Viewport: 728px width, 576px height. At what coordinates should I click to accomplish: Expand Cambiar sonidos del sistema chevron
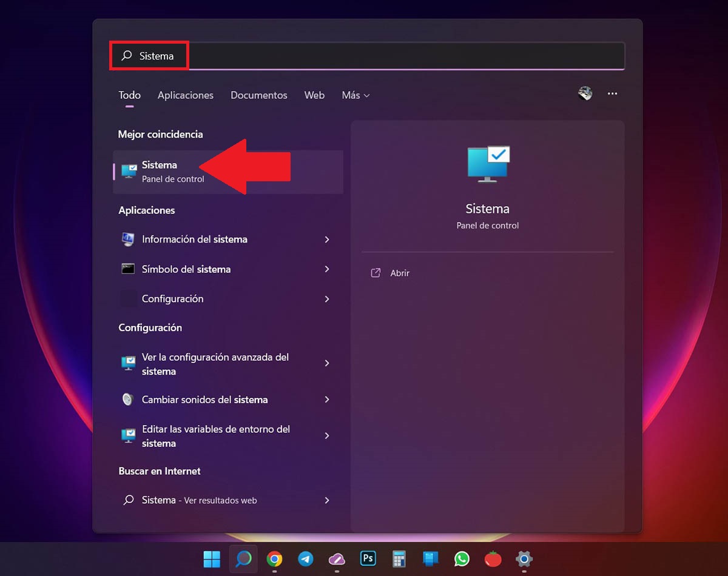coord(327,400)
